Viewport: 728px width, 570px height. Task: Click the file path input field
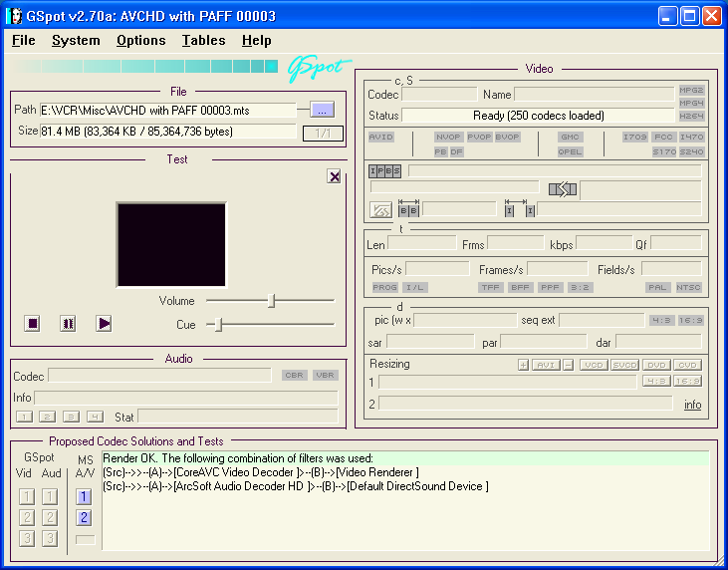(168, 110)
